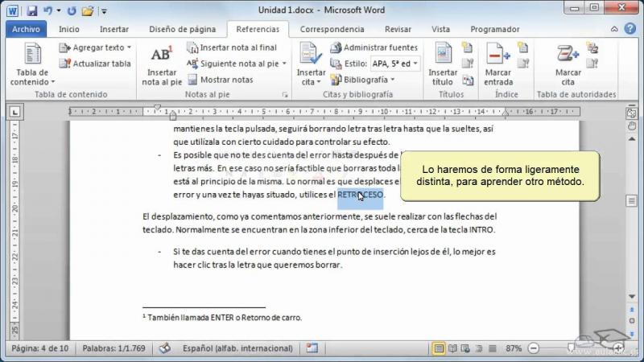Click Insertar tabla de ilustraciones icon in Títulos
Screen dimensions: 644x362
(x=468, y=47)
